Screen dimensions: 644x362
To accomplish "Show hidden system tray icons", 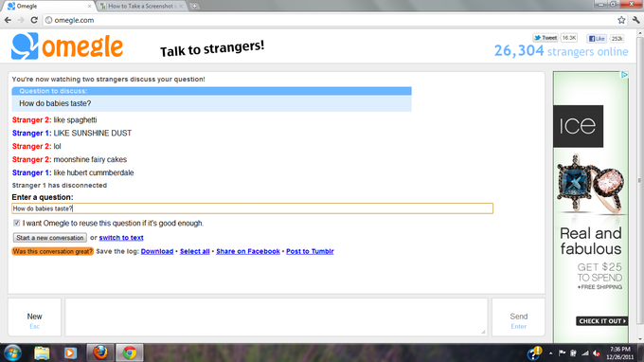I will 551,353.
